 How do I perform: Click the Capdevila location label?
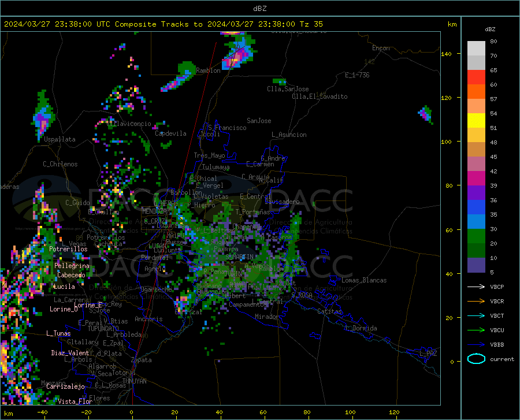[x=170, y=133]
